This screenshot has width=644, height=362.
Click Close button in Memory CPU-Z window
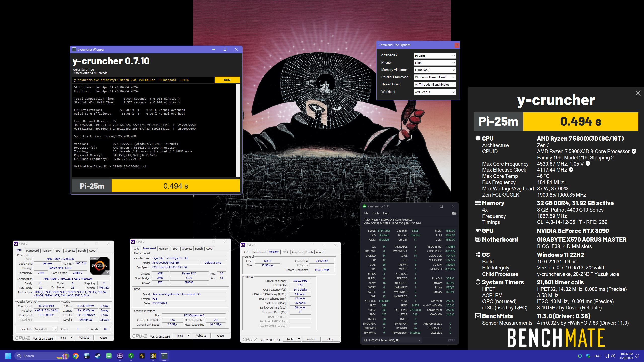click(x=331, y=339)
